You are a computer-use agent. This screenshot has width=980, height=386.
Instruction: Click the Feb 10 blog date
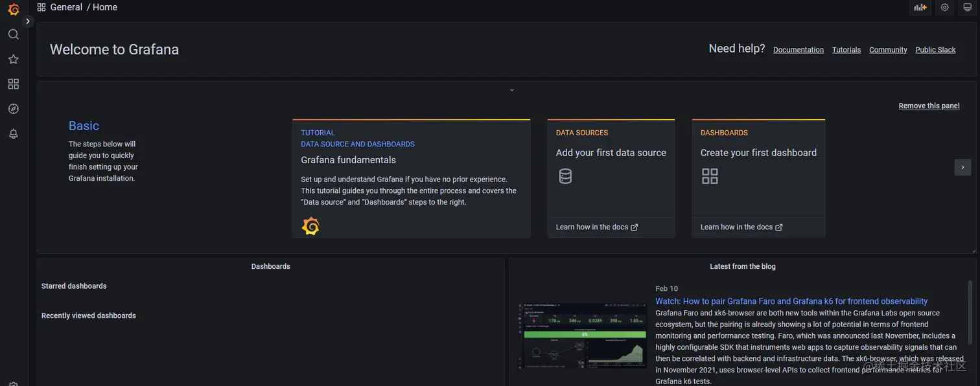666,289
